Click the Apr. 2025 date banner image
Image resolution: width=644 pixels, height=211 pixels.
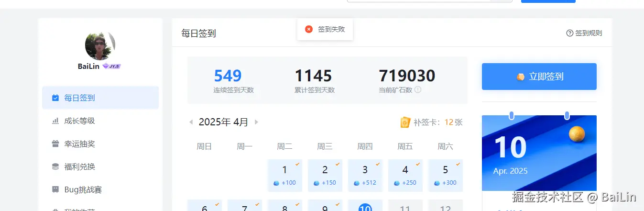539,153
